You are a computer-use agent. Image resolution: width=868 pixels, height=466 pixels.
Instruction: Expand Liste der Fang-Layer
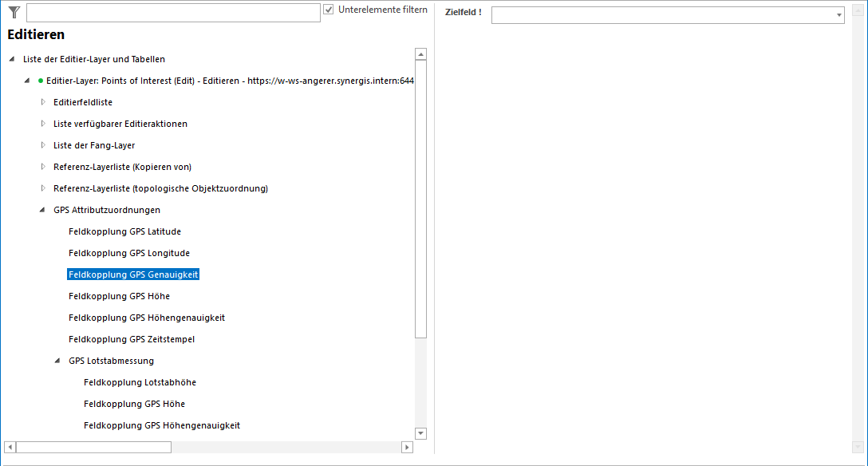[43, 145]
